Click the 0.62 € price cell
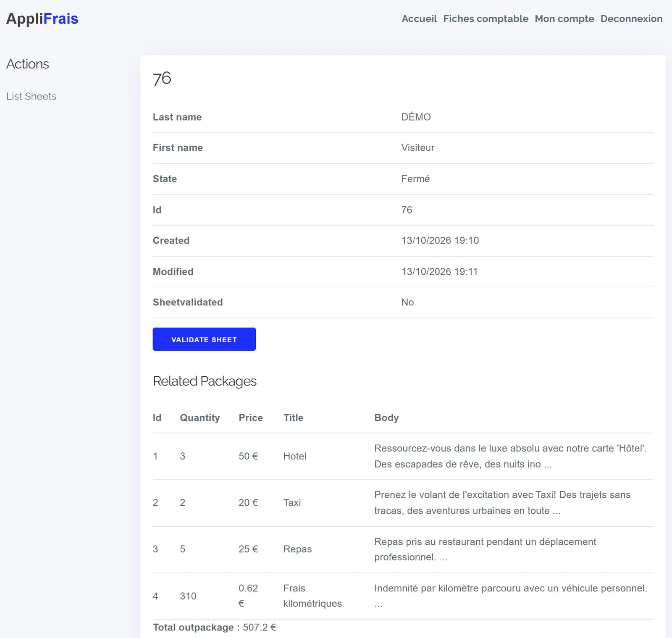The image size is (672, 638). click(x=248, y=596)
